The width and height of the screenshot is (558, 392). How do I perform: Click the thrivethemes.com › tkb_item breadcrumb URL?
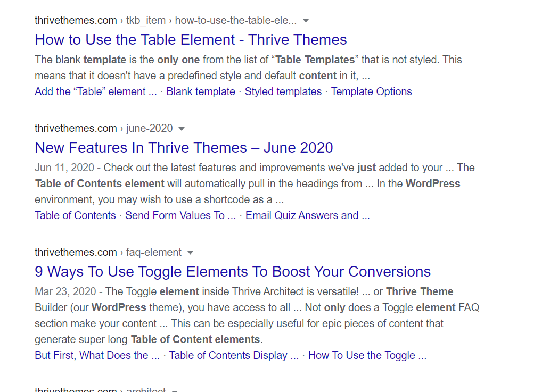pos(165,21)
